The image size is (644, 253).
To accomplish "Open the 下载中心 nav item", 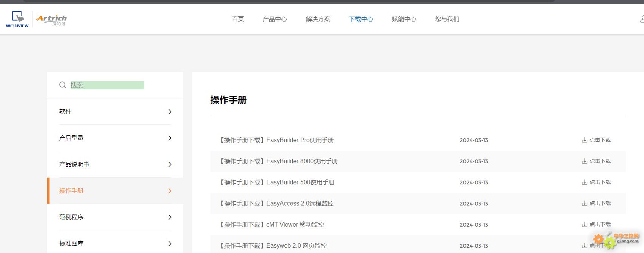I will 361,19.
